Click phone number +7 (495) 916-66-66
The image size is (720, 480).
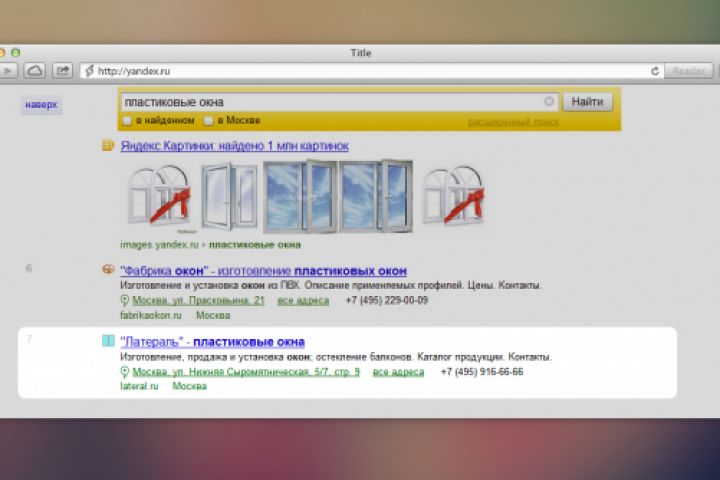[x=482, y=372]
